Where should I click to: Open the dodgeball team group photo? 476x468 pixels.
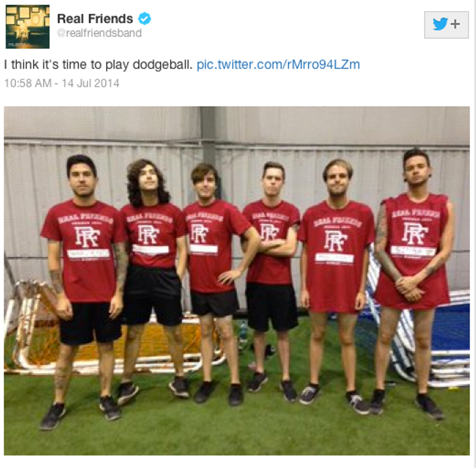click(x=237, y=280)
